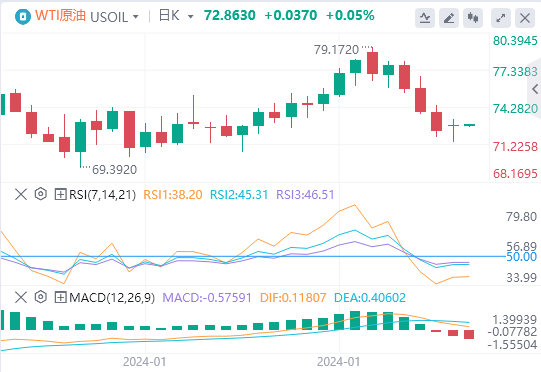Select the last candlestick on the chart

[469, 125]
